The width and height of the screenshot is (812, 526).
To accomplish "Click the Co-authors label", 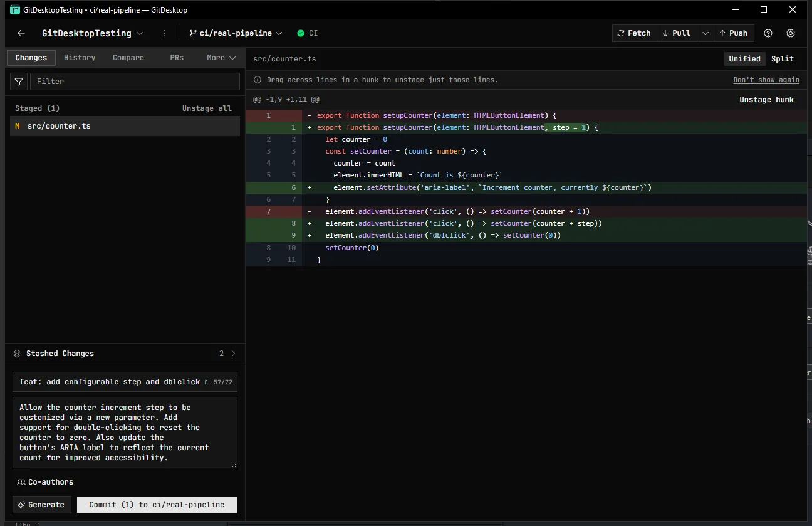I will (51, 482).
